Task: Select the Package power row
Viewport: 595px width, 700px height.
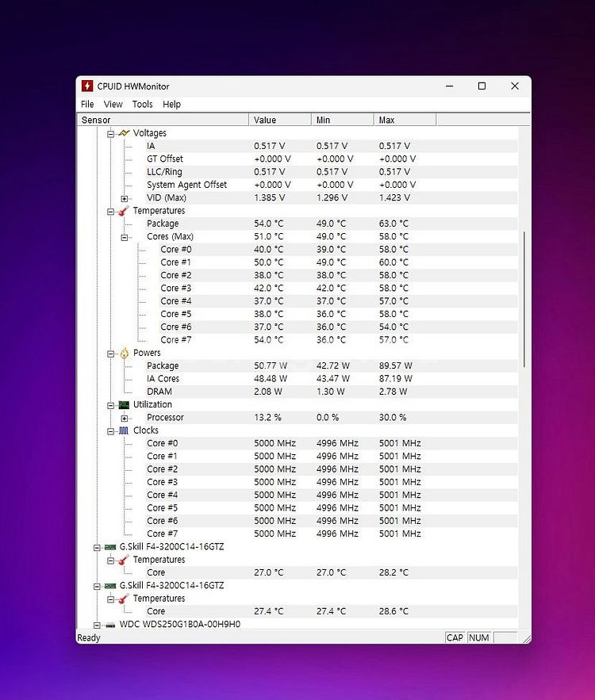Action: [x=331, y=366]
